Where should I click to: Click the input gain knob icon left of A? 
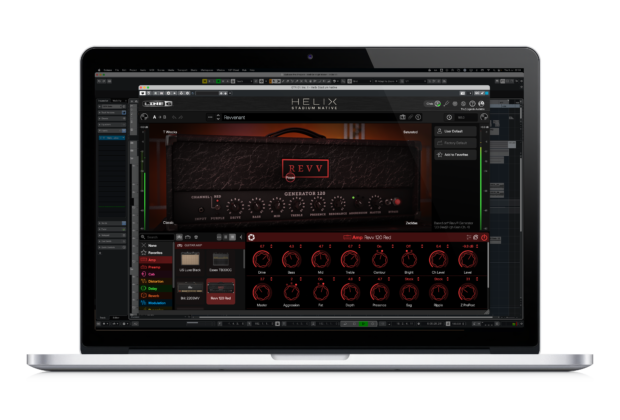pos(144,117)
